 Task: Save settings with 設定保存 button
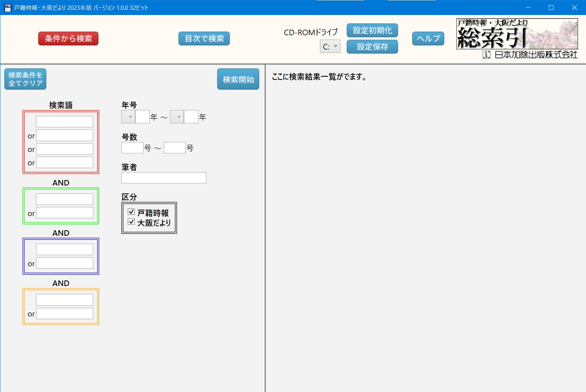372,47
